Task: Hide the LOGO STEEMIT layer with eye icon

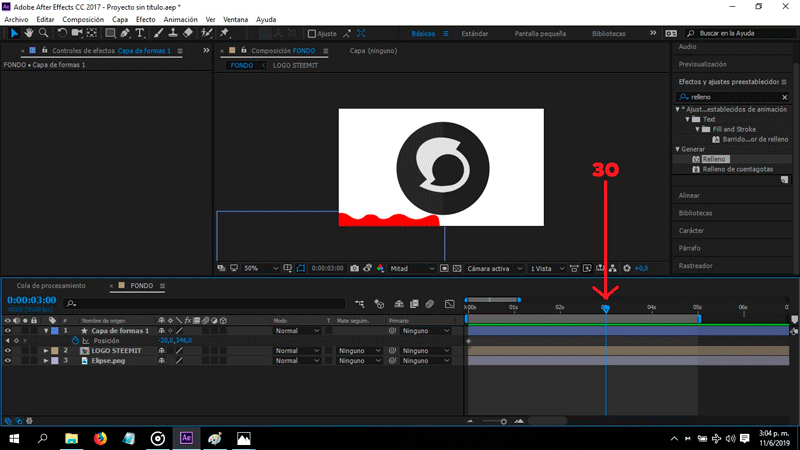Action: 8,351
